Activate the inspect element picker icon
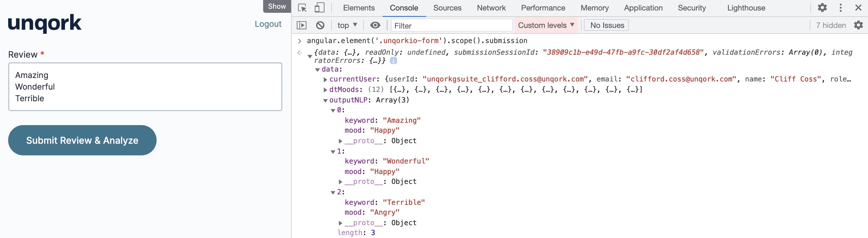Image resolution: width=868 pixels, height=238 pixels. pos(302,7)
